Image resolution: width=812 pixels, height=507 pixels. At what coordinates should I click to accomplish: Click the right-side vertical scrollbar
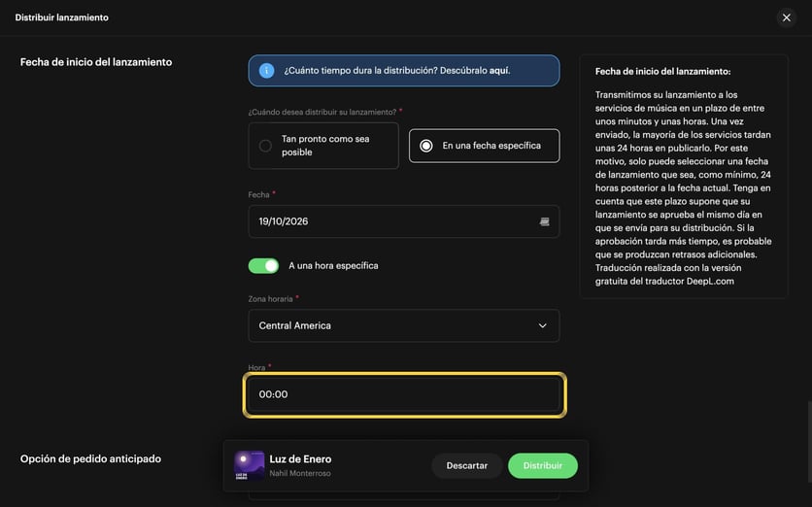(809, 444)
